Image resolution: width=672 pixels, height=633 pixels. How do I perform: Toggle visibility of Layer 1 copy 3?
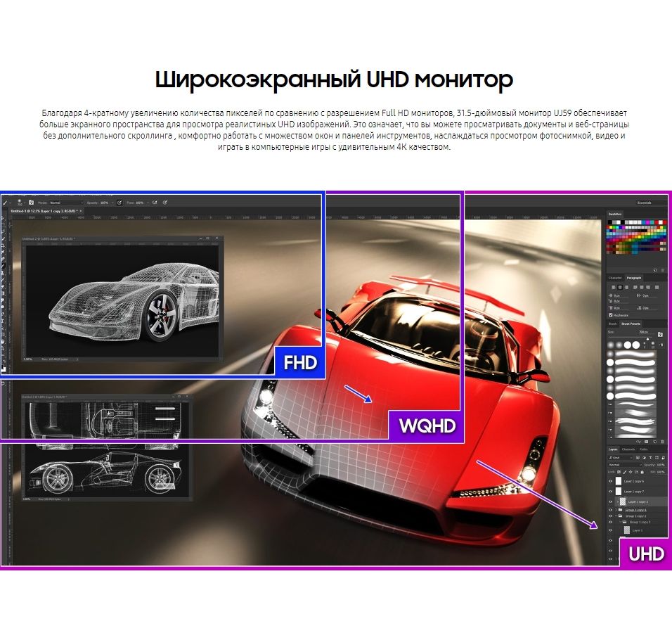tap(611, 501)
